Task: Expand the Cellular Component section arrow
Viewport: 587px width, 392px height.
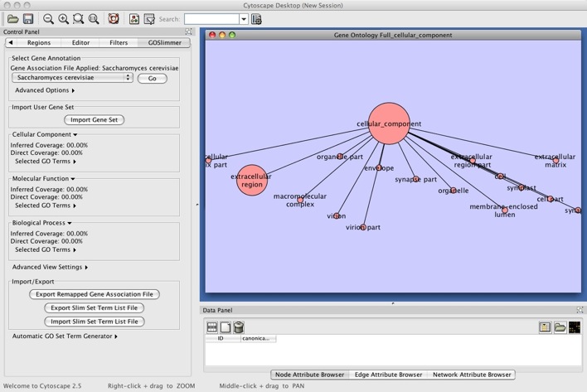Action: (x=75, y=134)
